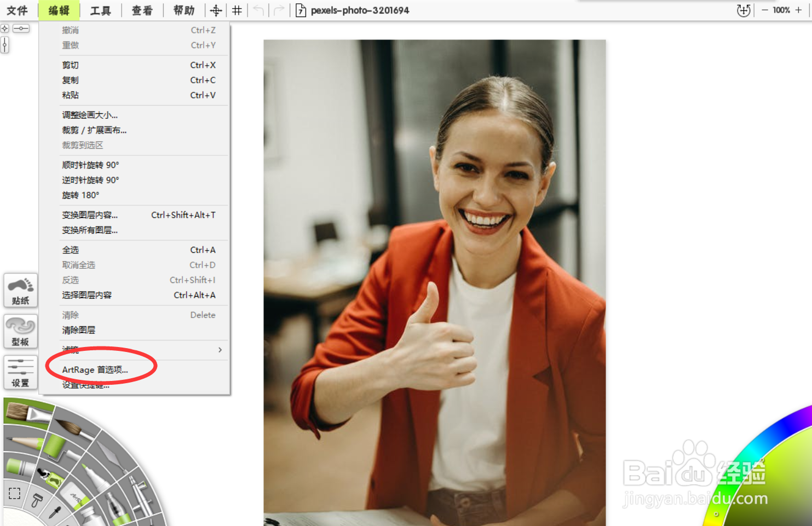Click the redo arrow in toolbar
Image resolution: width=812 pixels, height=526 pixels.
click(279, 10)
